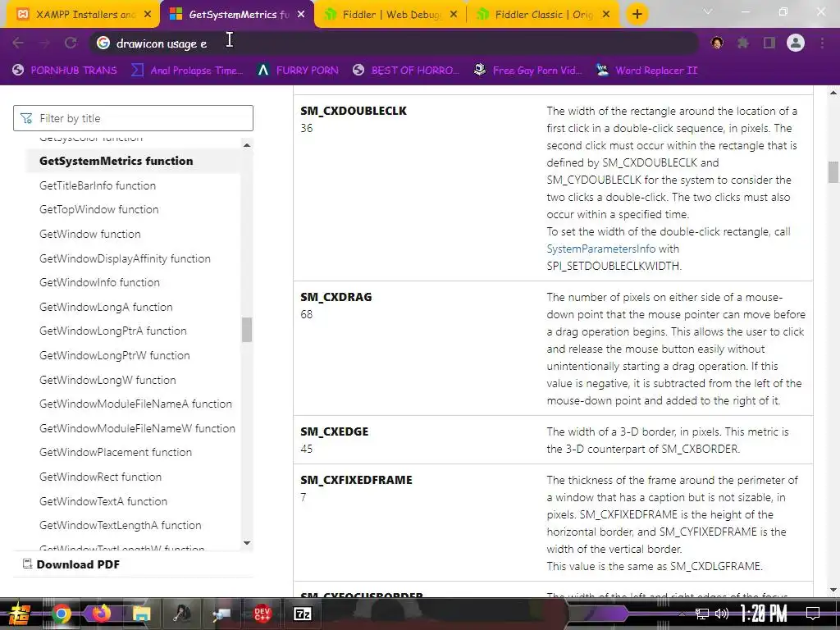The width and height of the screenshot is (840, 630).
Task: Click main page scroll-down arrow
Action: pyautogui.click(x=833, y=590)
